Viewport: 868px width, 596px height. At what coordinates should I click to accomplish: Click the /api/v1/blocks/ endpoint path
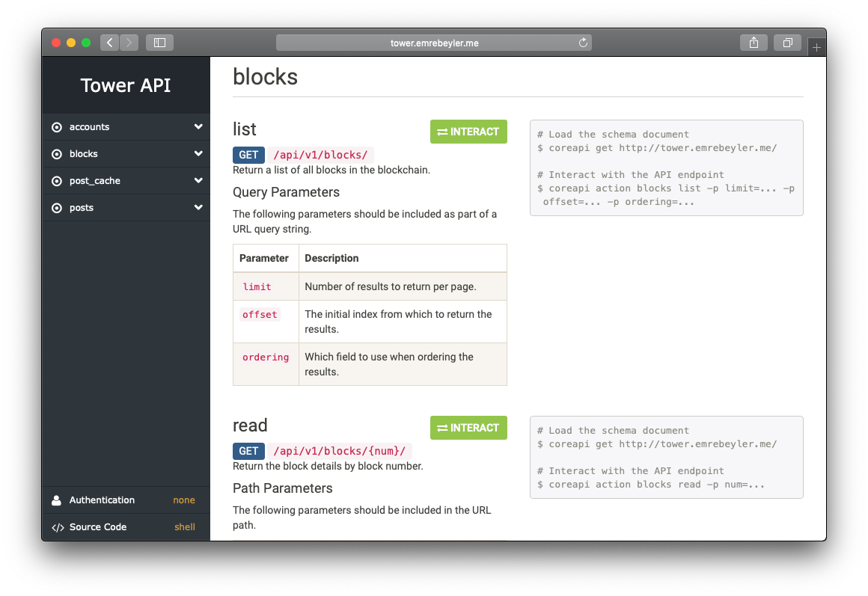click(x=320, y=155)
